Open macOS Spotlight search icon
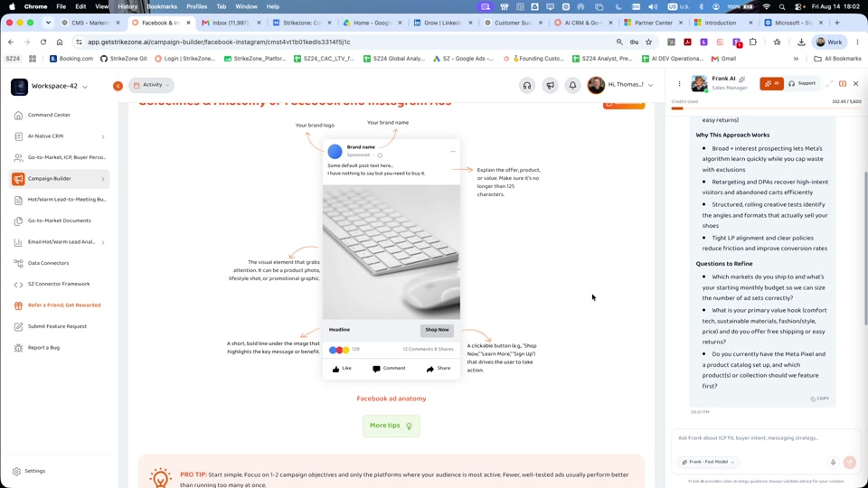Viewport: 868px width, 488px height. pyautogui.click(x=781, y=6)
